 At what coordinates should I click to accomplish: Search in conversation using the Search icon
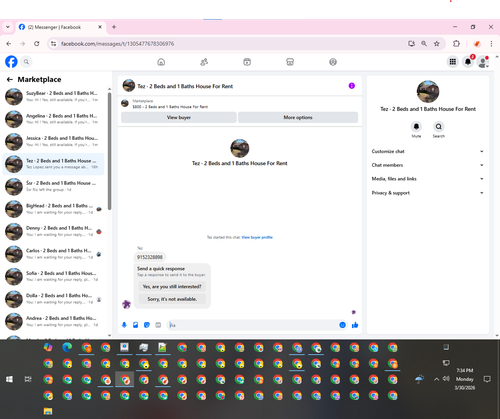pos(439,127)
